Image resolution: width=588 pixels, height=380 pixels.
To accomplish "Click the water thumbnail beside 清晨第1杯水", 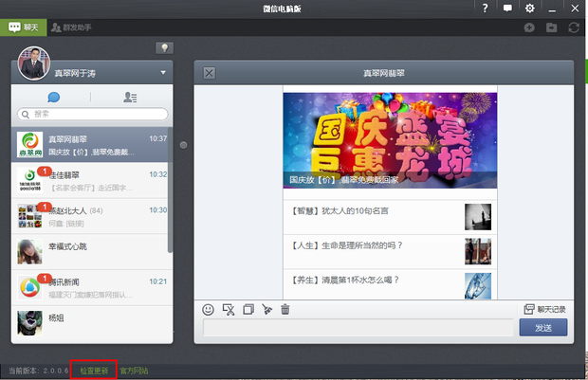I will coord(478,285).
